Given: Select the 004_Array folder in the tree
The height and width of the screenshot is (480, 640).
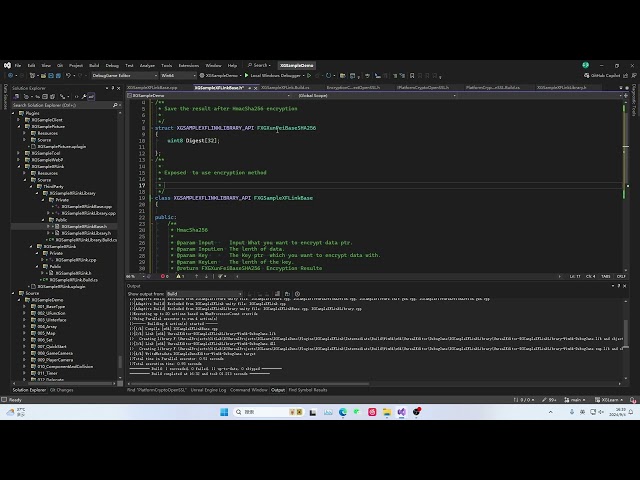Looking at the screenshot, I should click(x=47, y=327).
